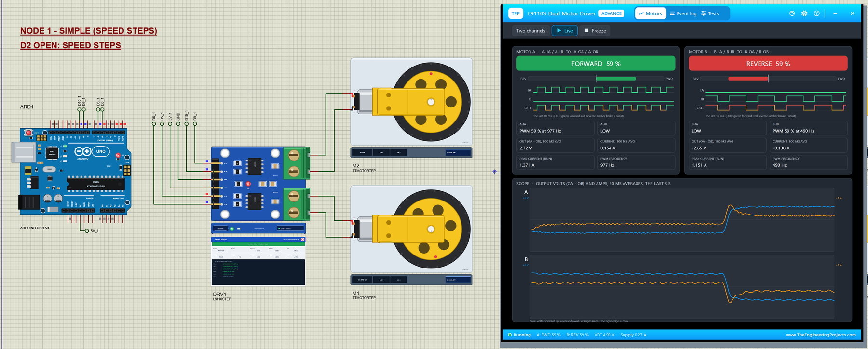Select the DRV1 component label
This screenshot has width=868, height=349.
[x=219, y=294]
